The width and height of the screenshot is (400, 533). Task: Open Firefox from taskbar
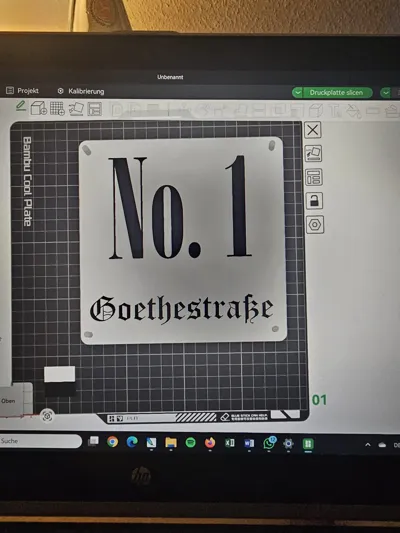click(x=210, y=443)
